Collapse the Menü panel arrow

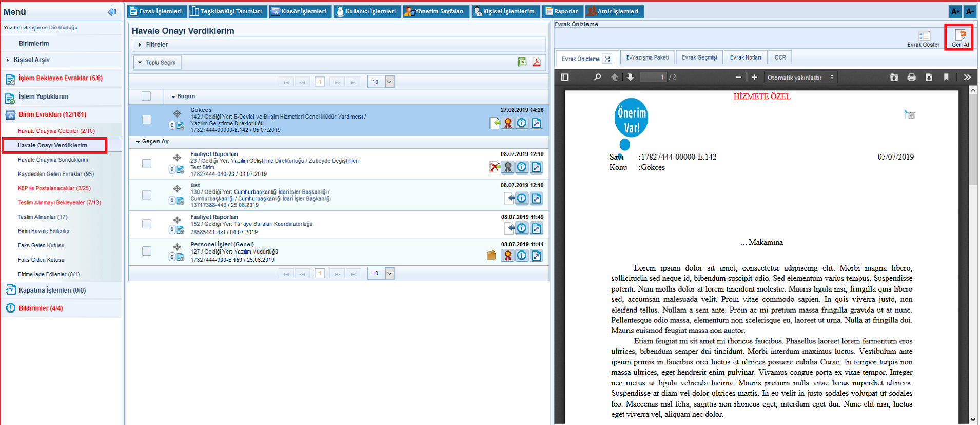112,12
